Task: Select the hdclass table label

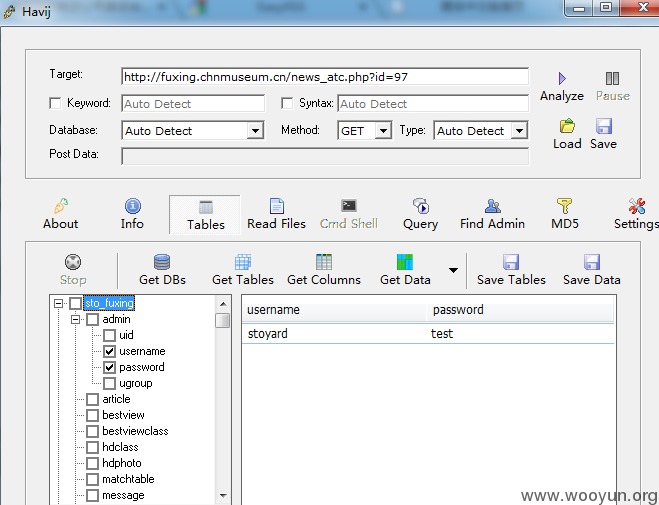Action: tap(120, 447)
